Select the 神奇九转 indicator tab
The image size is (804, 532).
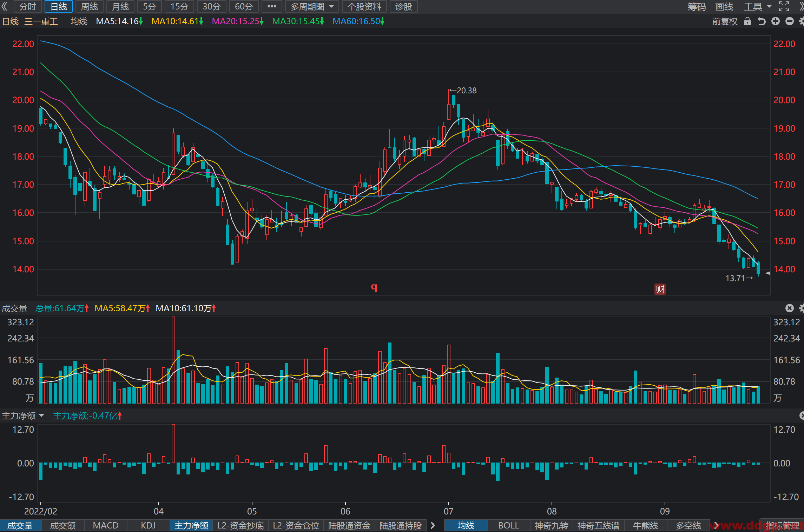(x=551, y=525)
